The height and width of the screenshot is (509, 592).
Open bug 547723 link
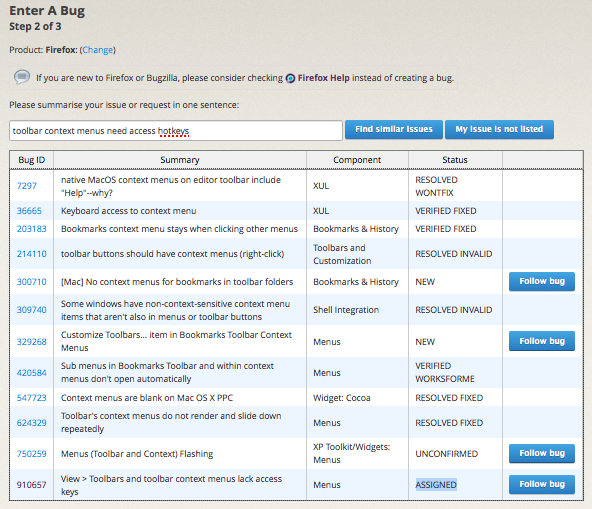(32, 398)
